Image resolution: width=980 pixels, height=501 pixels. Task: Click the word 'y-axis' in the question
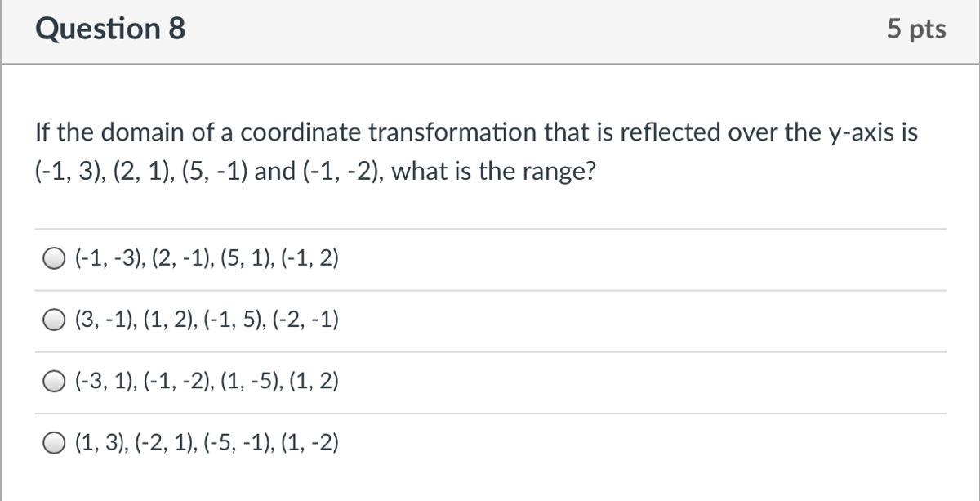tap(857, 134)
